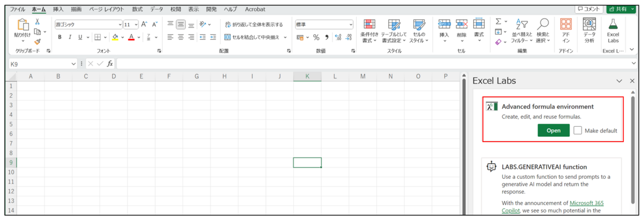644x220 pixels.
Task: Select the Format Painter brush icon
Action: pyautogui.click(x=38, y=41)
